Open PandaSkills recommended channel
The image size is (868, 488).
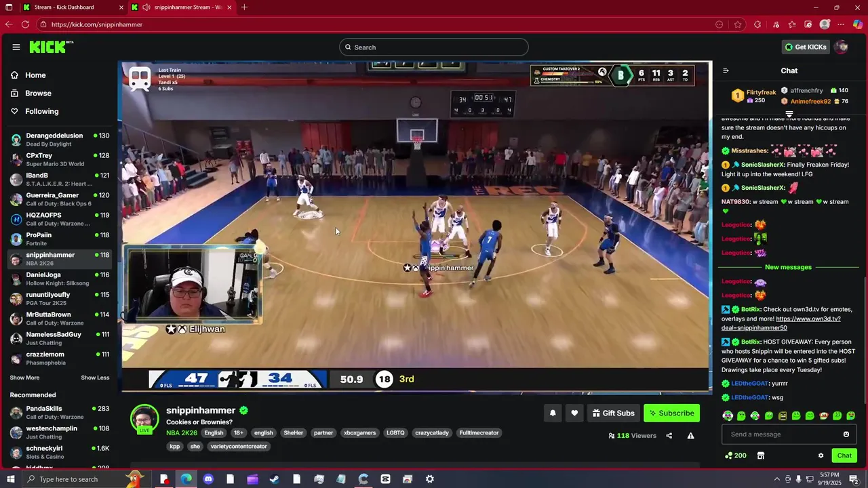[61, 413]
